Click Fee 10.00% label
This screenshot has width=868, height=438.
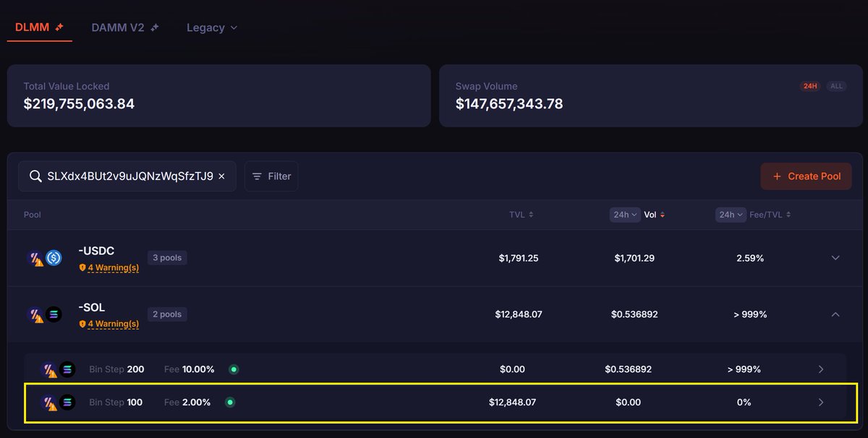[190, 369]
